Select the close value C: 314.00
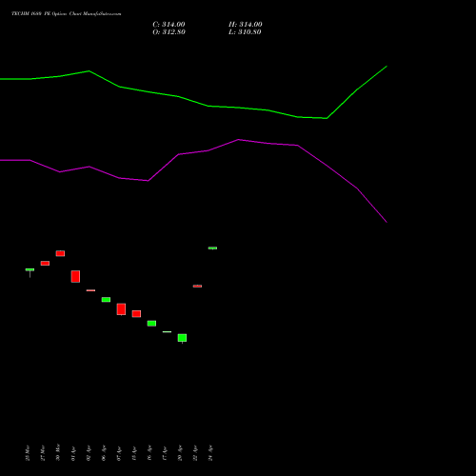The image size is (476, 476). (x=169, y=25)
